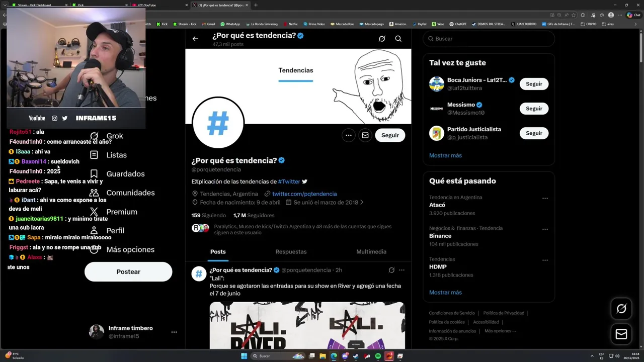Open Perfil in the left sidebar
Viewport: 644px width, 362px height.
pos(107,231)
